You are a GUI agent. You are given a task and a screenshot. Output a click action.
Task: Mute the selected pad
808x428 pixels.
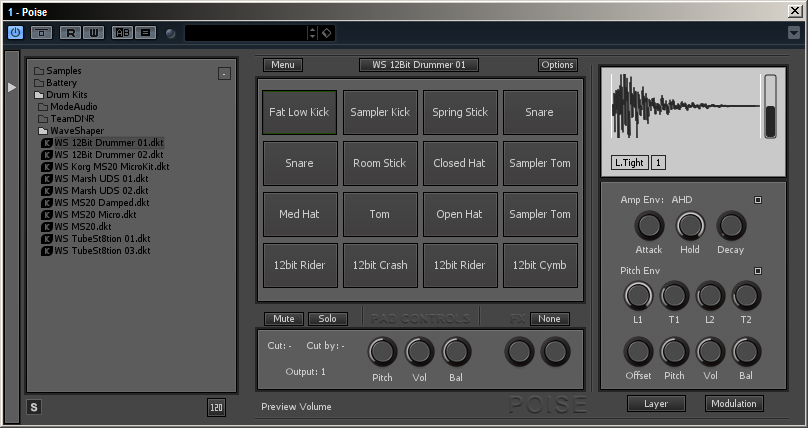tap(283, 319)
